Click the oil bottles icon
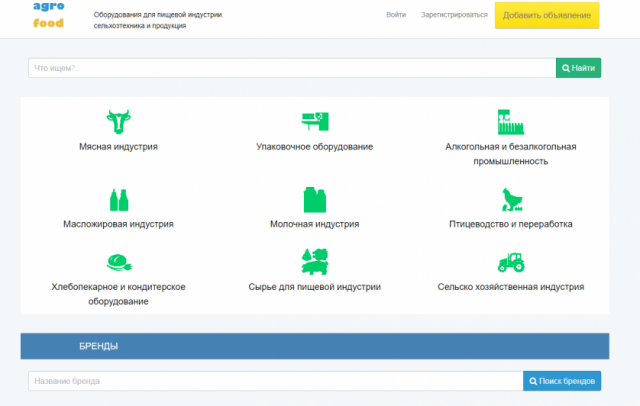The width and height of the screenshot is (640, 406). pyautogui.click(x=119, y=200)
